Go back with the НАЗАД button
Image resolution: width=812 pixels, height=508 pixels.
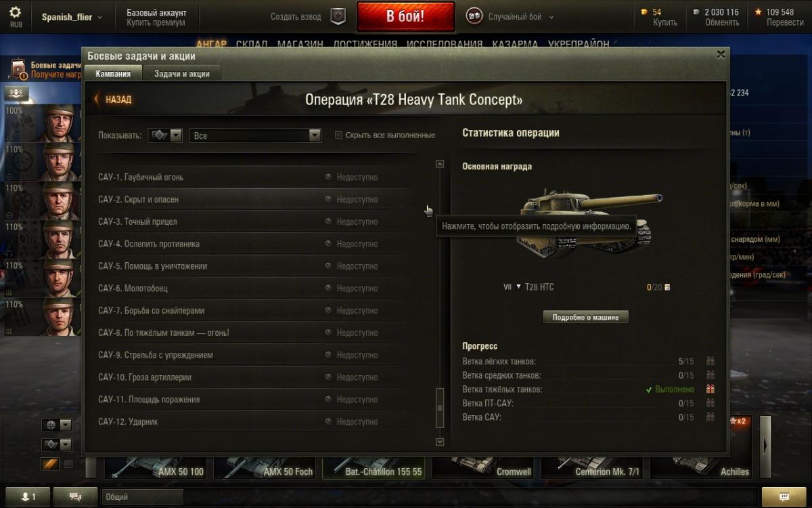pyautogui.click(x=113, y=100)
